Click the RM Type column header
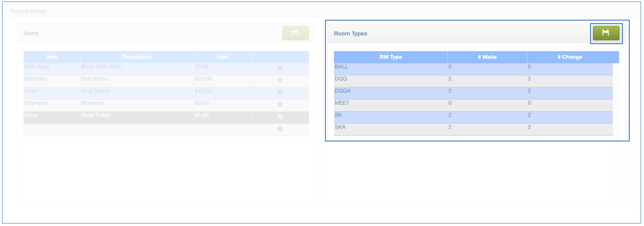Screen dimensions: 644x226 391,57
